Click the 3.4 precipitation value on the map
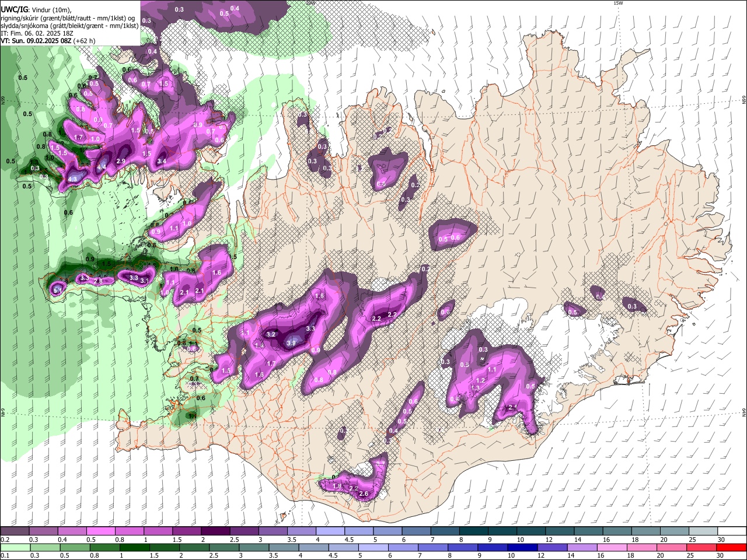747x560 pixels. (162, 161)
